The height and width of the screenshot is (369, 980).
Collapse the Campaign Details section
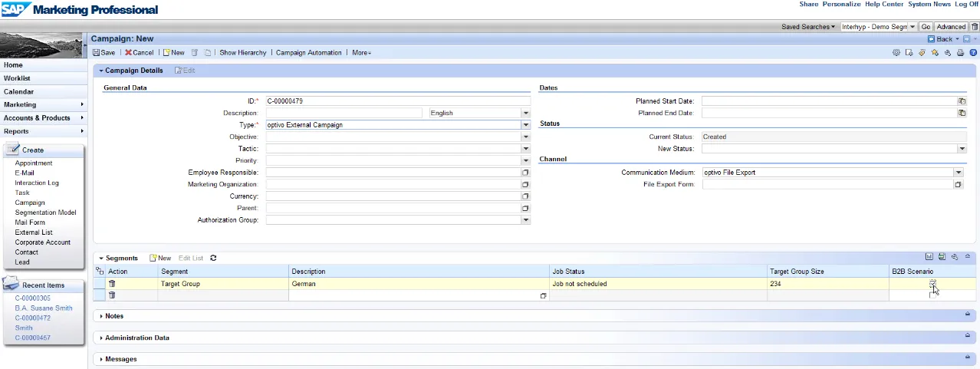click(100, 71)
